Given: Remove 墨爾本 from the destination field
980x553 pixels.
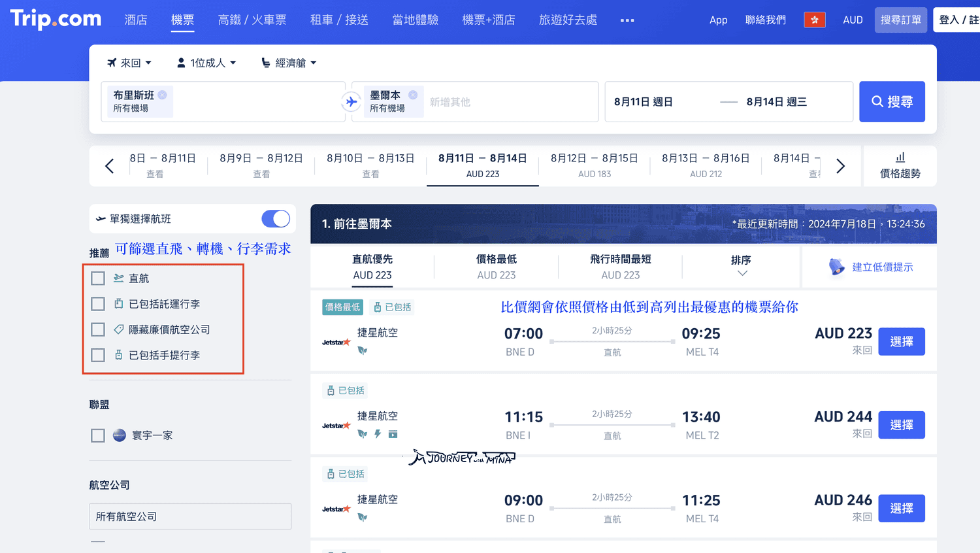Looking at the screenshot, I should (x=413, y=95).
